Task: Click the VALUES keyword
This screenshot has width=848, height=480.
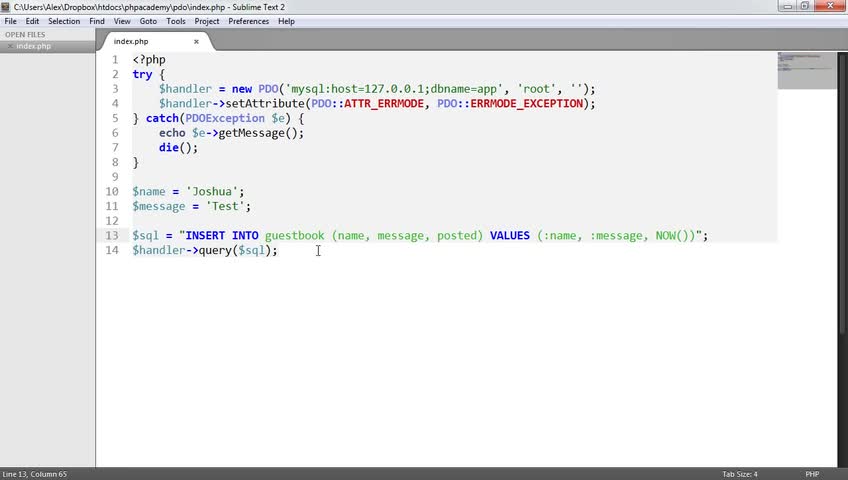Action: pos(510,236)
